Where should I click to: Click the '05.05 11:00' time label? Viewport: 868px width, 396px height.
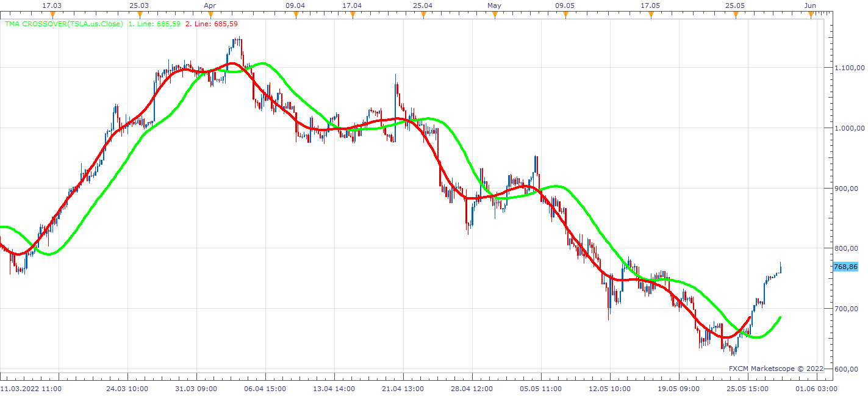tap(541, 389)
